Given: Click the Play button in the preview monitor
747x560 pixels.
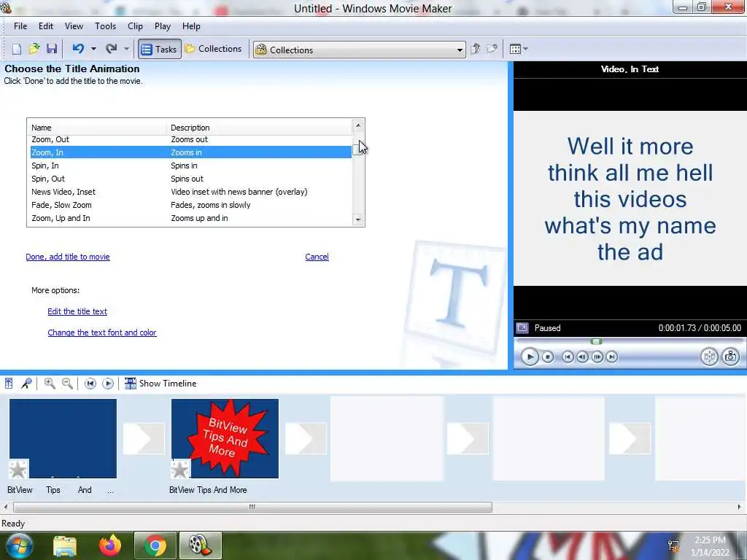Looking at the screenshot, I should point(530,357).
